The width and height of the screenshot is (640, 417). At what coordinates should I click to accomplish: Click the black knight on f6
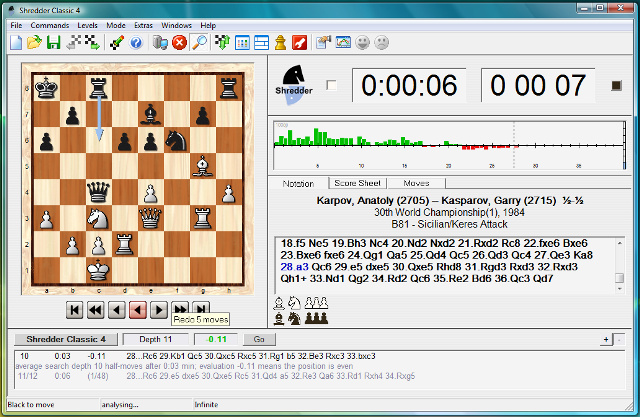[176, 140]
